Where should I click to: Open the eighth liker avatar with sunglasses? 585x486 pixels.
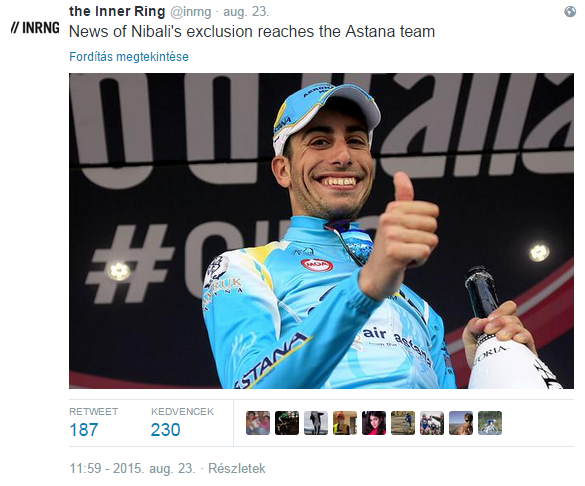point(461,423)
